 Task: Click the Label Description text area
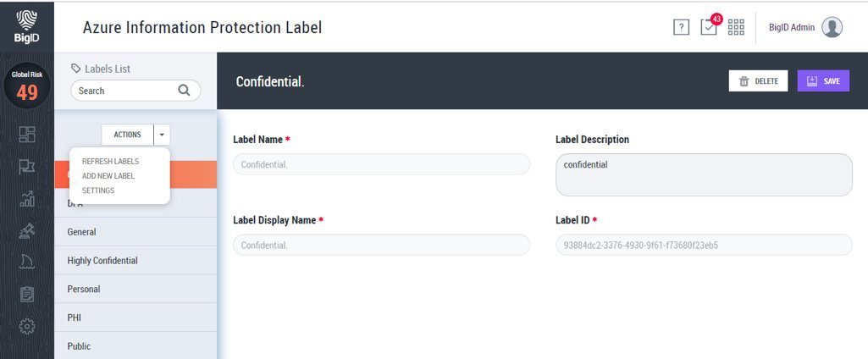[x=704, y=174]
